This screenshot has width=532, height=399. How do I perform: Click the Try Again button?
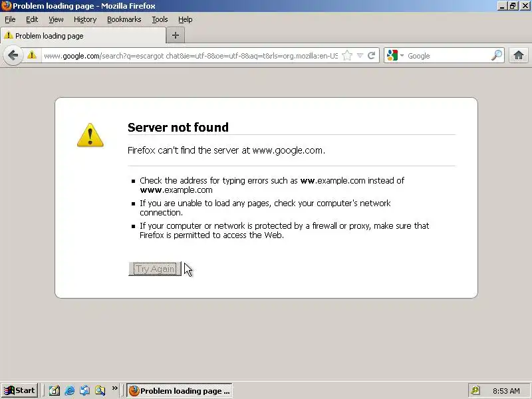coord(155,269)
